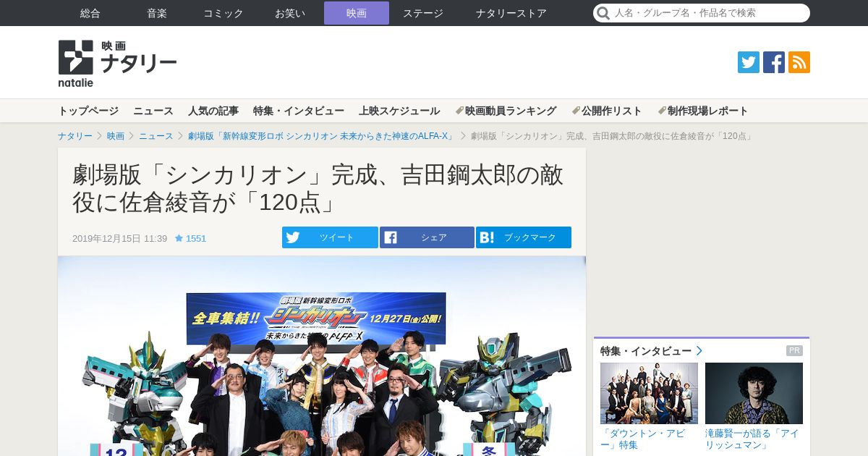Go to トップページ in navigation
This screenshot has height=456, width=868.
[88, 111]
